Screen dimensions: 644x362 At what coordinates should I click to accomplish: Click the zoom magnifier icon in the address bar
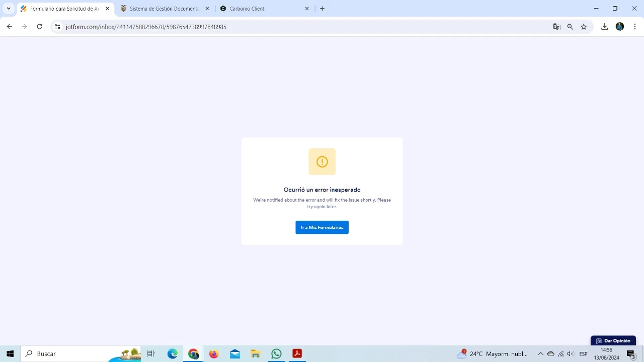point(570,27)
